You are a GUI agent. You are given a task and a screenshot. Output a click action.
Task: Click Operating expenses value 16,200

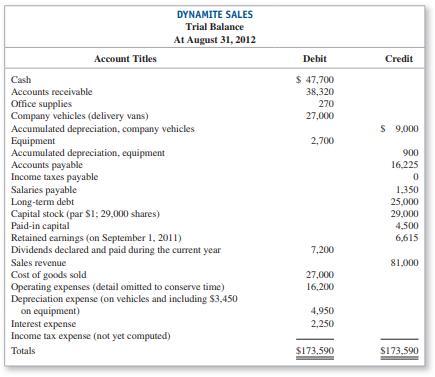320,287
